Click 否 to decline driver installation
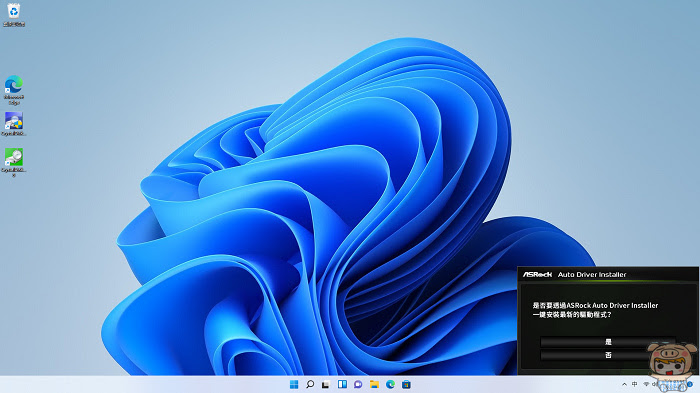The height and width of the screenshot is (393, 700). 608,355
